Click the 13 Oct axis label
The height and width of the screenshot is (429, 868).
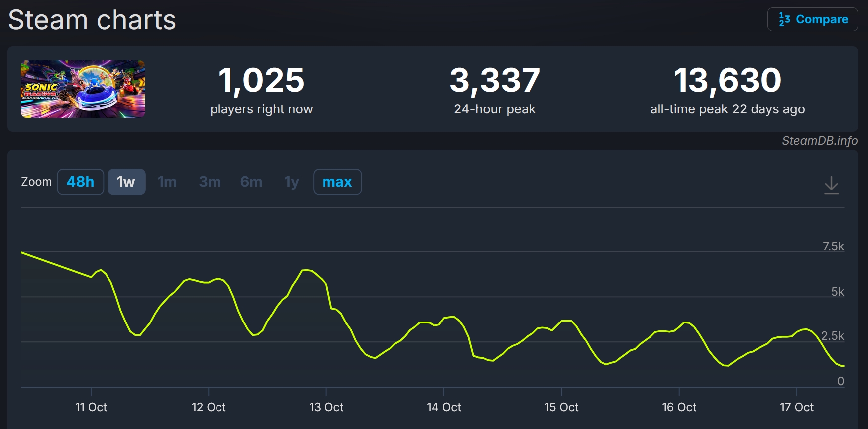(326, 407)
